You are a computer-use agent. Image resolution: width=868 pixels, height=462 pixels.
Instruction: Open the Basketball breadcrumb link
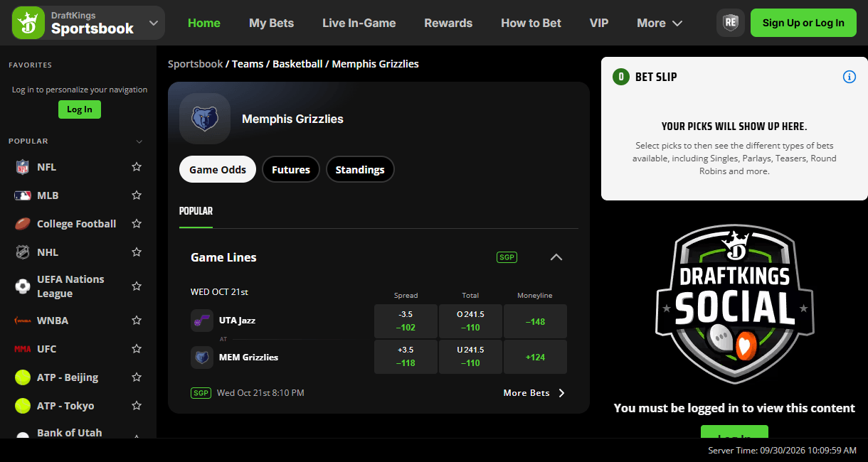(297, 64)
